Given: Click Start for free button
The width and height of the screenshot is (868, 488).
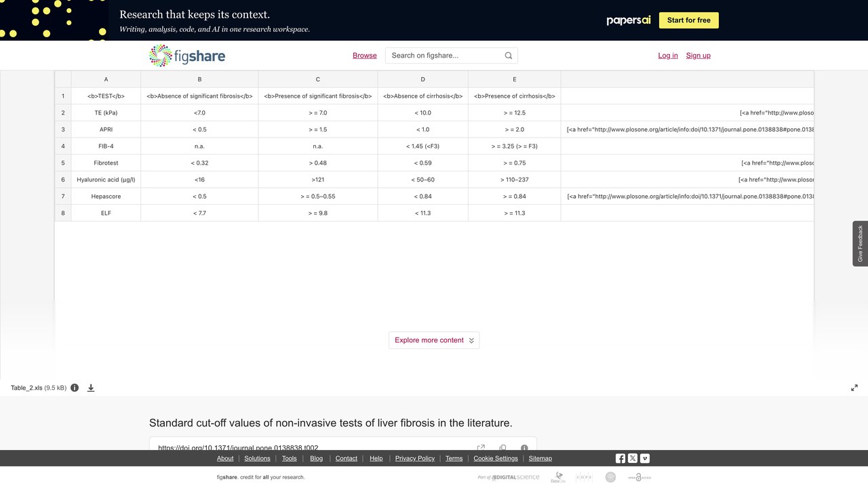Looking at the screenshot, I should pyautogui.click(x=689, y=20).
